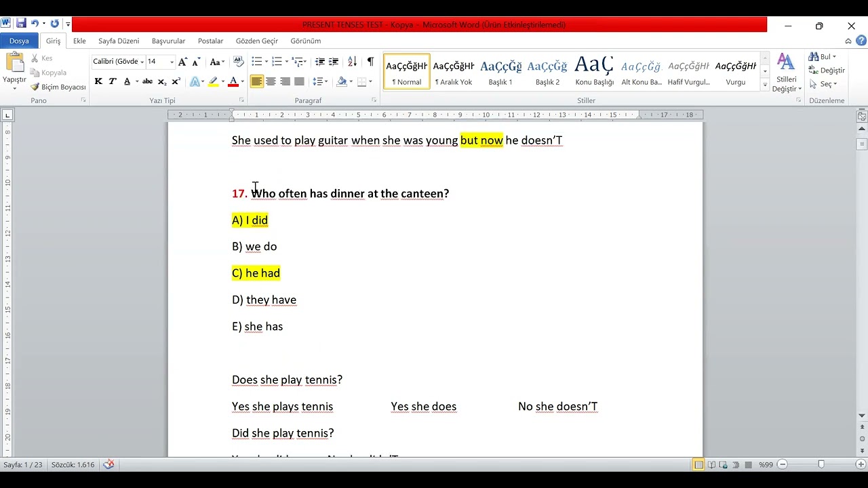The height and width of the screenshot is (488, 868).
Task: Apply the Aralık Yok style
Action: click(x=454, y=72)
